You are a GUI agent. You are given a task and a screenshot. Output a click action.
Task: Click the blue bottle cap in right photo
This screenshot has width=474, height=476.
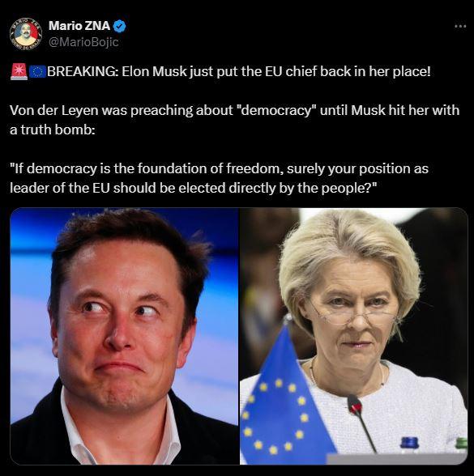pos(409,442)
